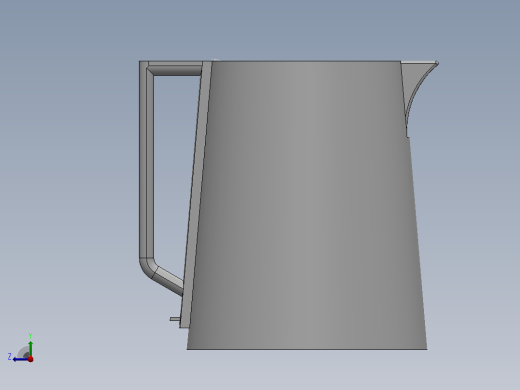Select the kettle's conical body face
Screen dimensions: 520x390
click(307, 205)
